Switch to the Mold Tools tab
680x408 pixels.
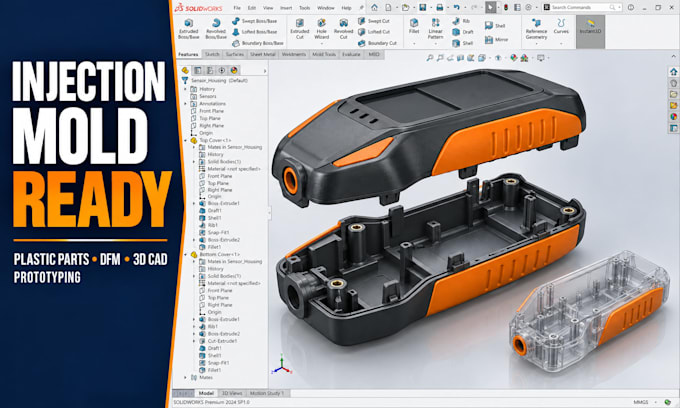point(324,54)
